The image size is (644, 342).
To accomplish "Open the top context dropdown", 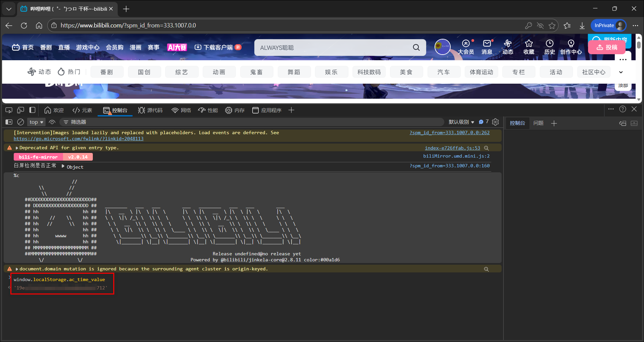I will click(36, 122).
